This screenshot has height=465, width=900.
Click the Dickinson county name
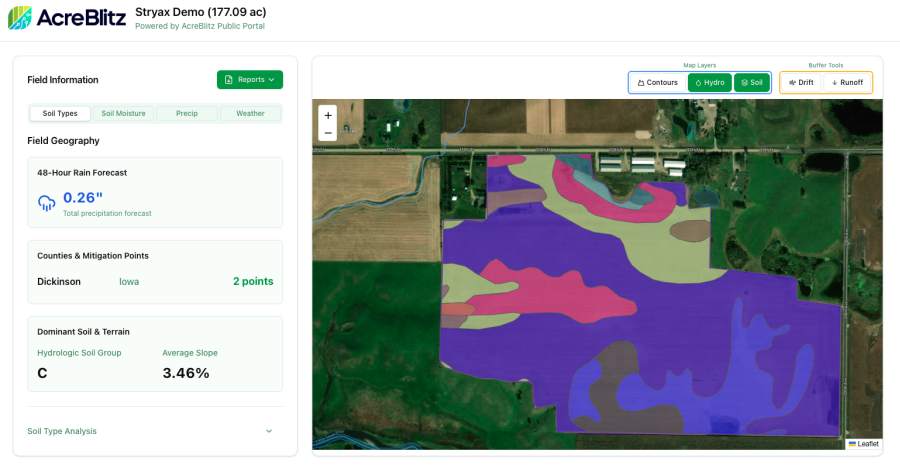click(x=59, y=282)
